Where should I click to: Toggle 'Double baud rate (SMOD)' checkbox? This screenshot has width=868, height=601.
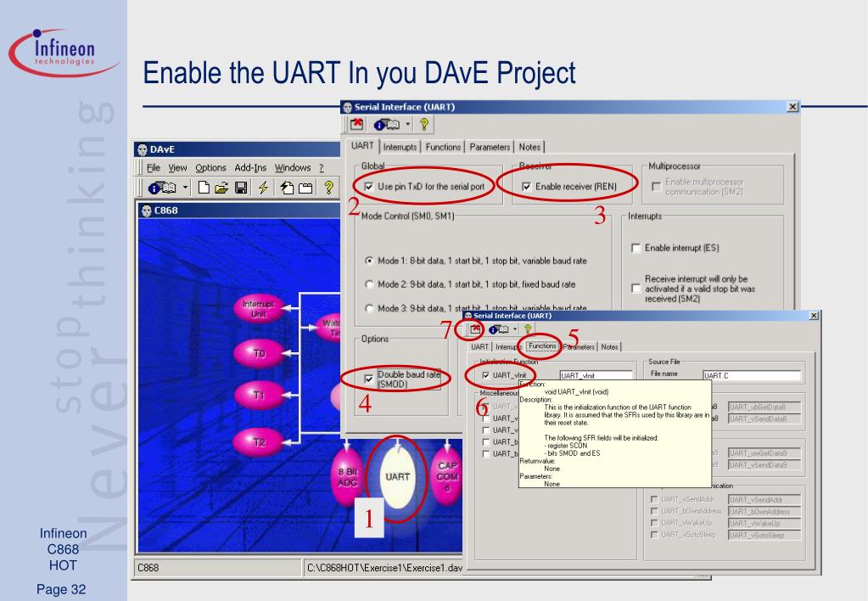(369, 379)
